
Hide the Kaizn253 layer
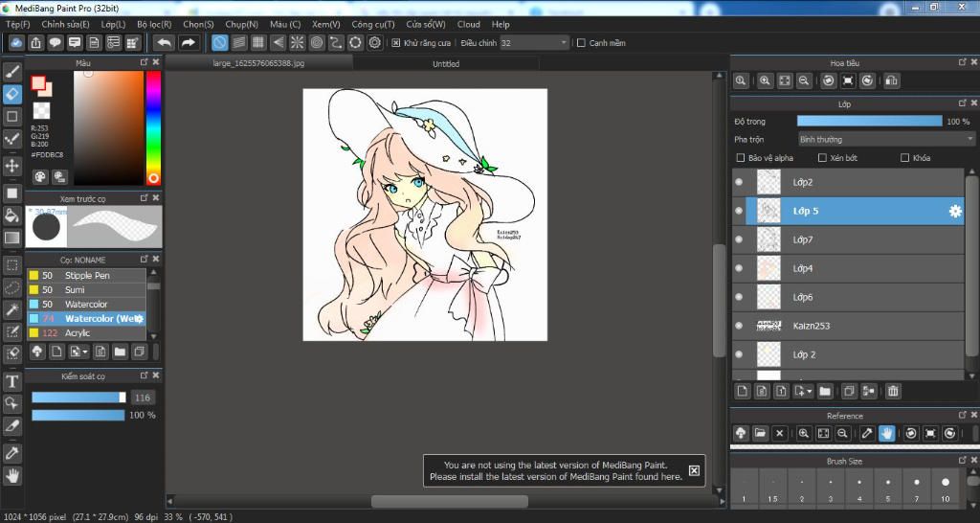tap(739, 326)
